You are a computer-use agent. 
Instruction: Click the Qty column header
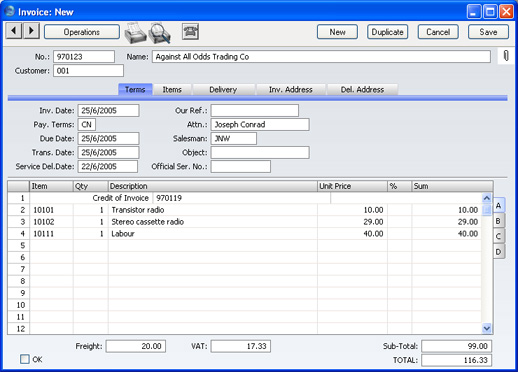91,186
